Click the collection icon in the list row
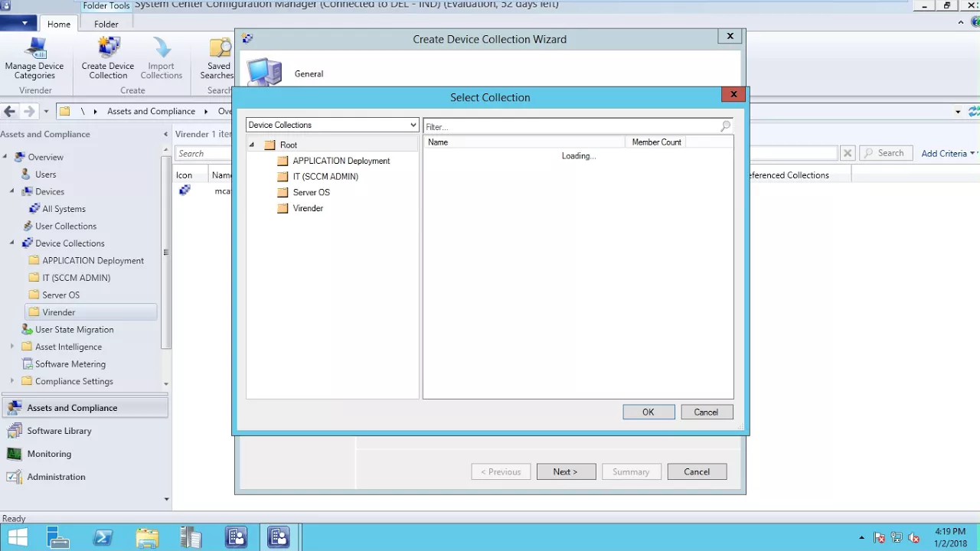This screenshot has height=551, width=980. click(x=185, y=191)
